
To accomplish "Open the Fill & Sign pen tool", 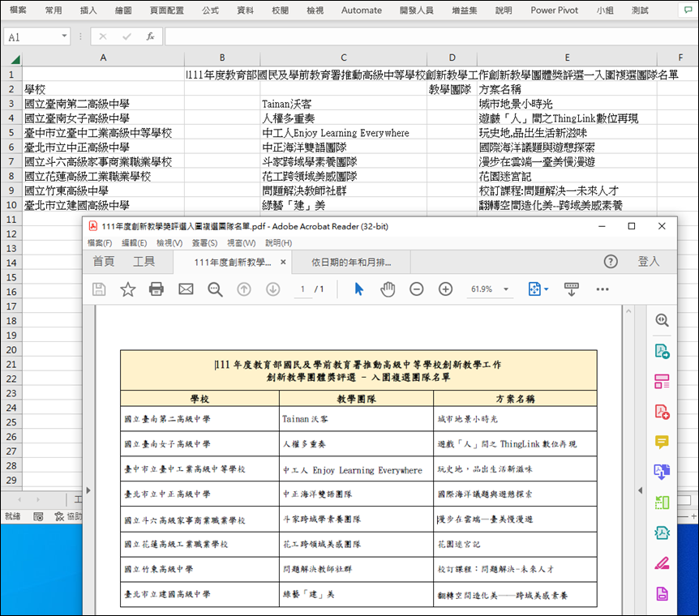I will 662,563.
